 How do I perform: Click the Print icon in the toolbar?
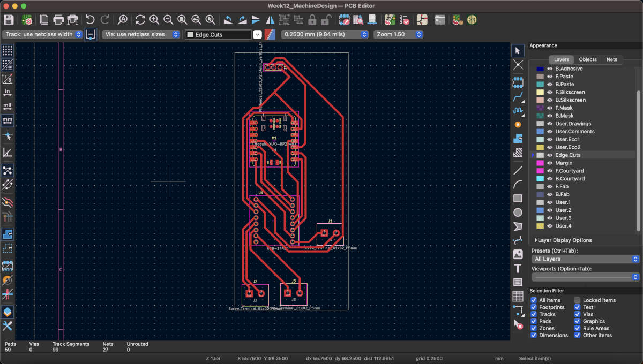pos(58,20)
